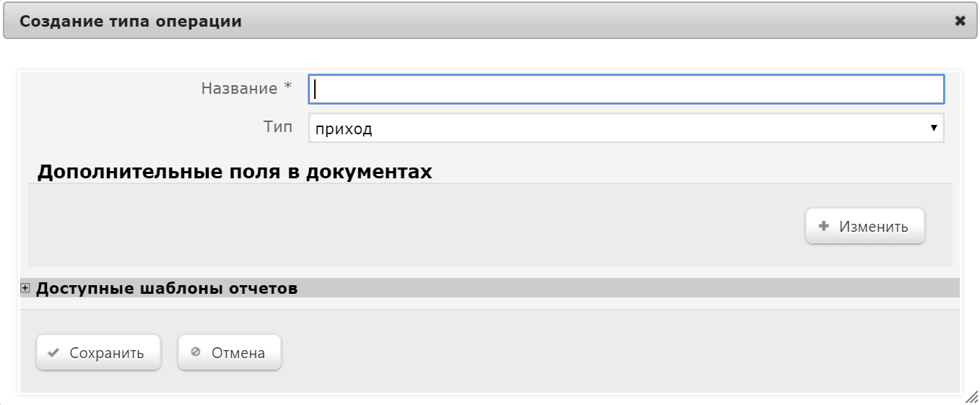The width and height of the screenshot is (980, 405).
Task: Click the required asterisk next to Название
Action: tap(287, 87)
